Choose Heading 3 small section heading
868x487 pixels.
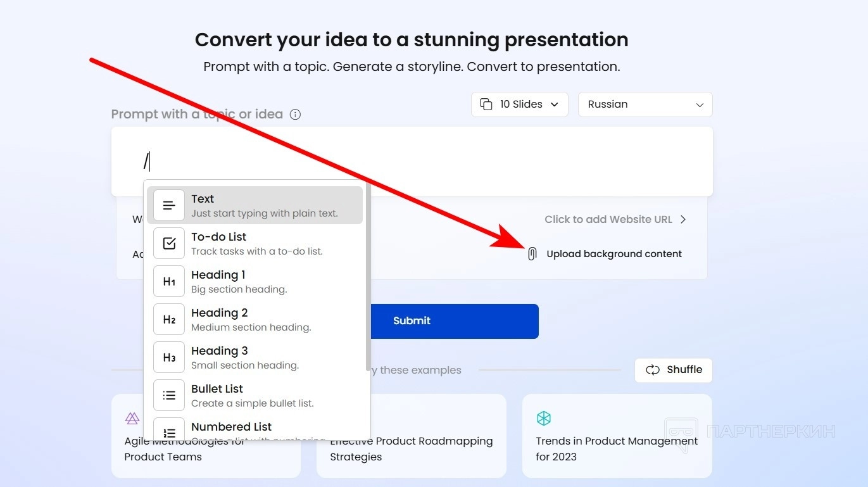coord(255,357)
